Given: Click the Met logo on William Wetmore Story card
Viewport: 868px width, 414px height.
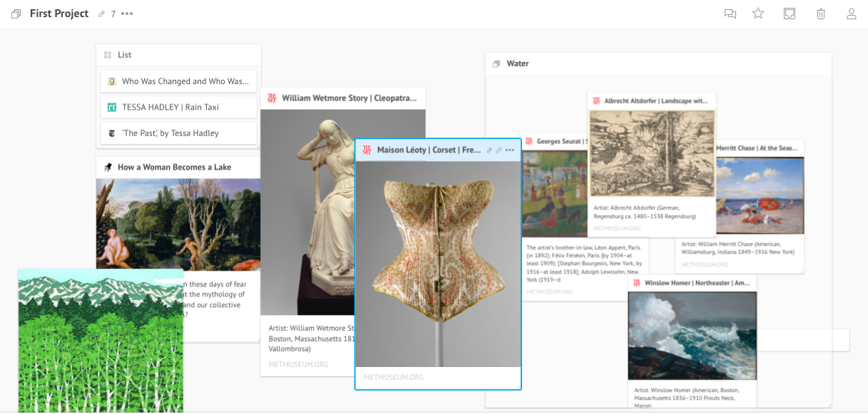Looking at the screenshot, I should click(x=272, y=98).
